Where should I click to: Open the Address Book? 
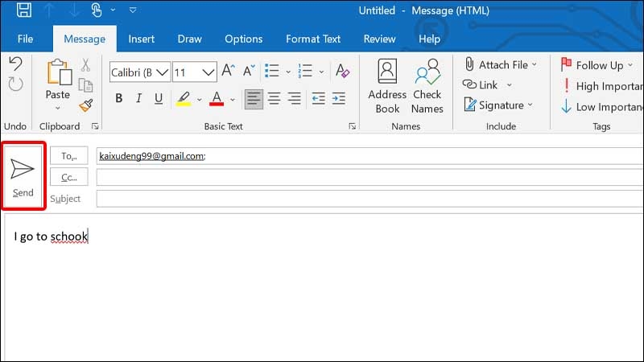click(387, 86)
